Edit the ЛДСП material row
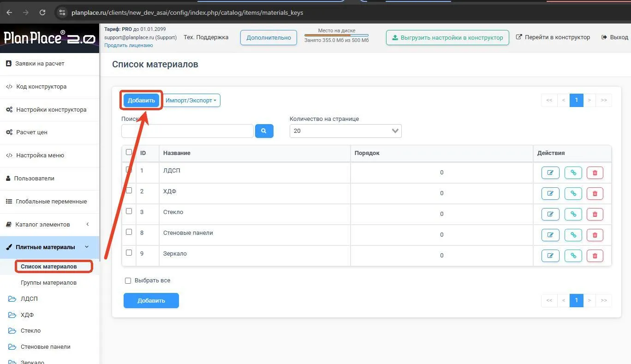 pos(550,173)
